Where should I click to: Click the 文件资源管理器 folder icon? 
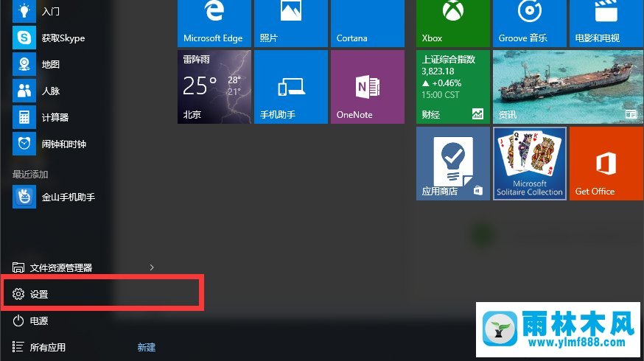pos(18,267)
